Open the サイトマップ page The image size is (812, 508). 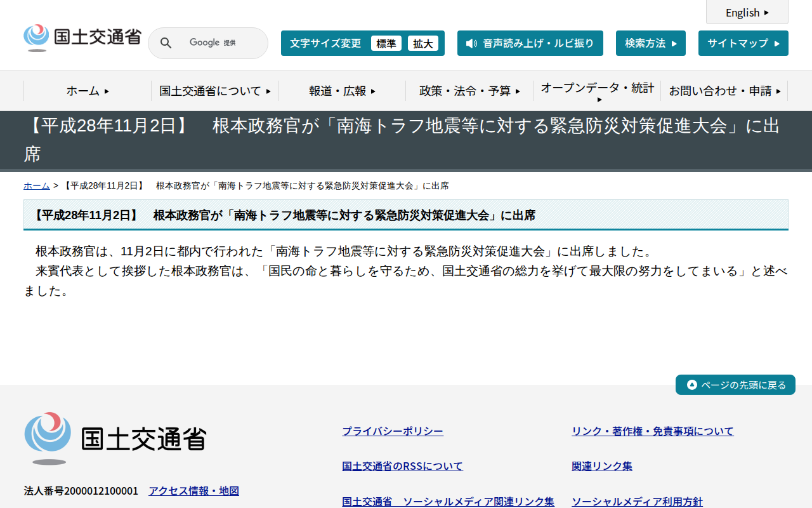tap(743, 43)
